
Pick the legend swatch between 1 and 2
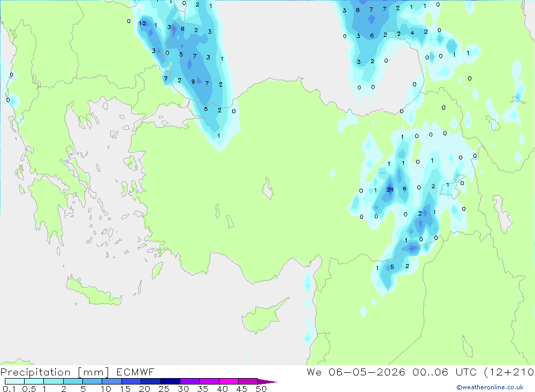point(53,381)
